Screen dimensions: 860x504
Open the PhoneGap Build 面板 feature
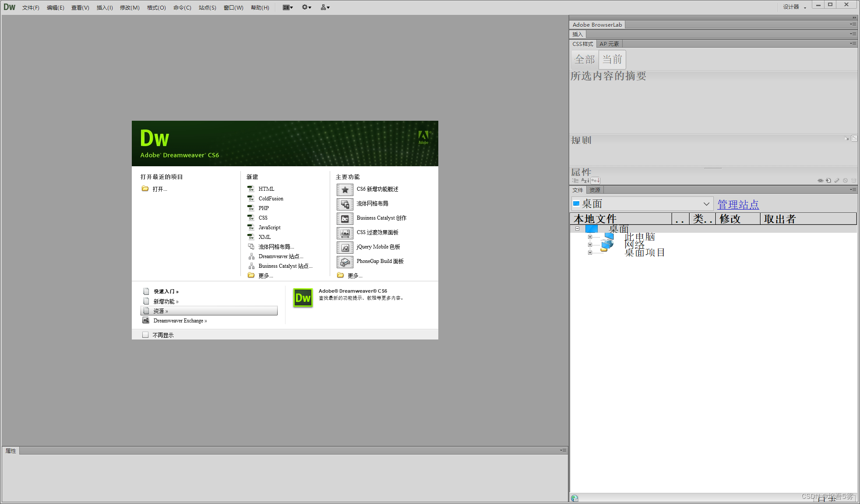(x=379, y=261)
